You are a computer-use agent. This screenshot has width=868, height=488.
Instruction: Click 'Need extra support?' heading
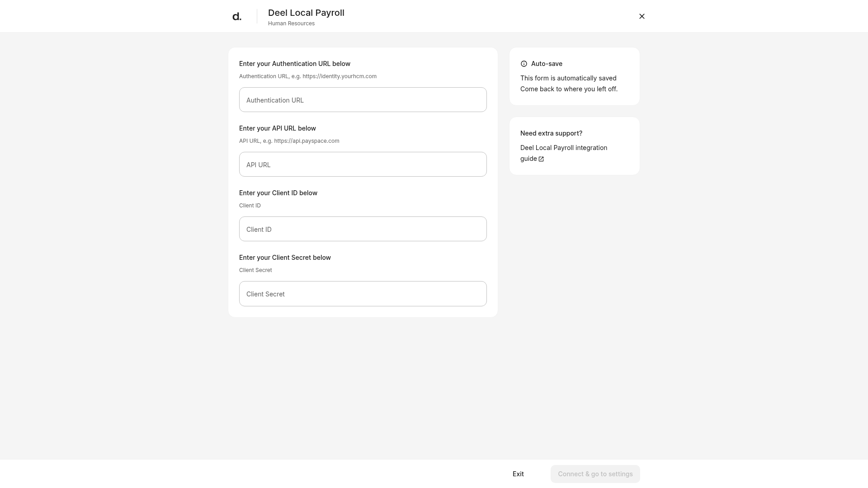click(551, 133)
